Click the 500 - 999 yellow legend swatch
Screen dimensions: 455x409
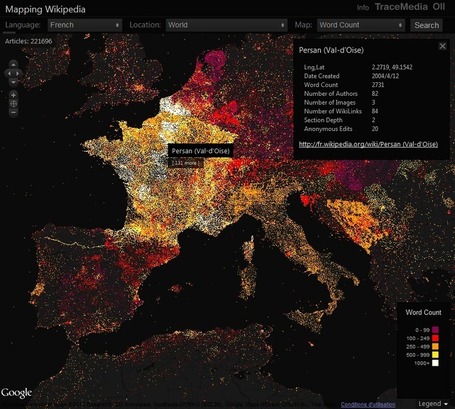435,355
